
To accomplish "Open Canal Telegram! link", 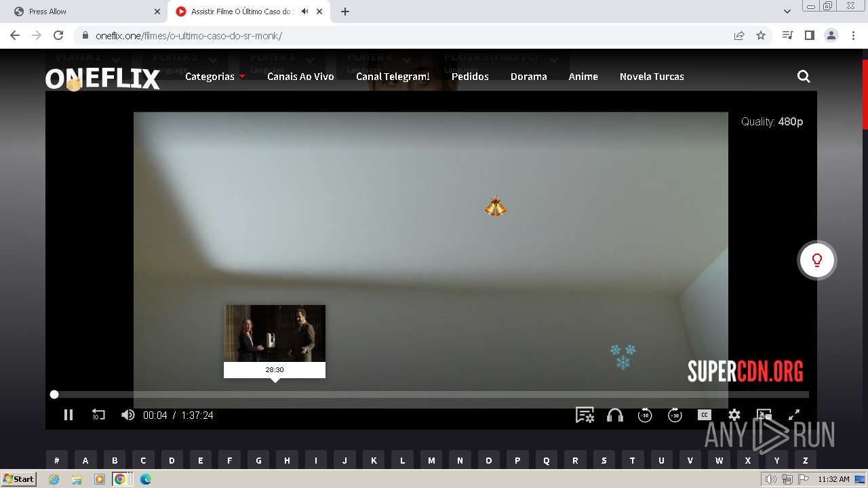I will [x=393, y=77].
